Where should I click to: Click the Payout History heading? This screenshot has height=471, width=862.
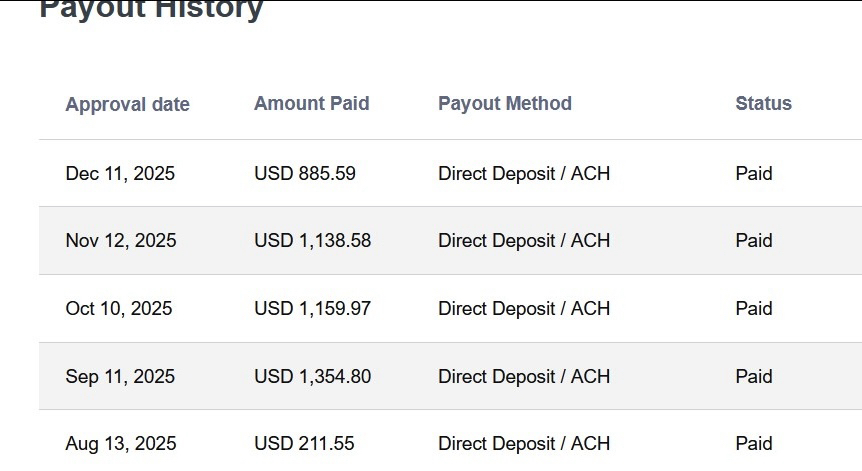pos(151,10)
